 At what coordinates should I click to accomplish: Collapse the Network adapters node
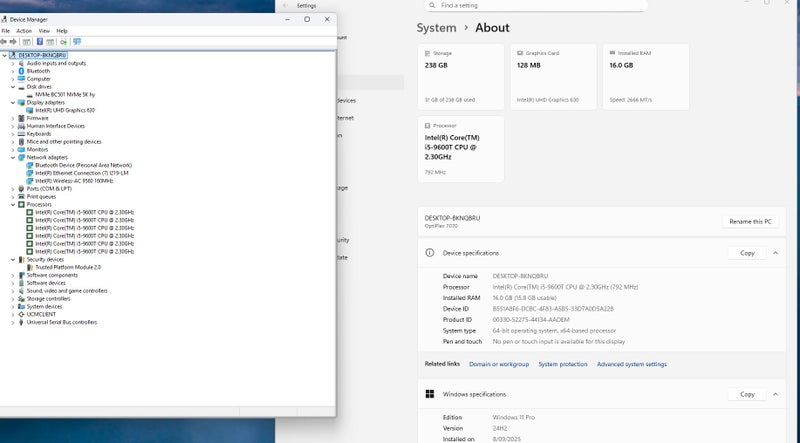(x=13, y=157)
